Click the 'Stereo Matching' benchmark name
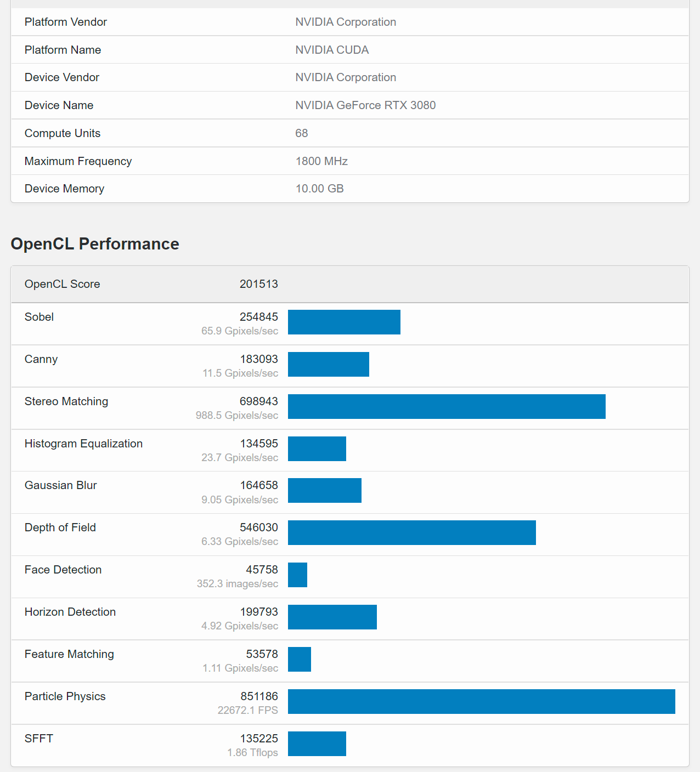This screenshot has width=700, height=772. [x=66, y=401]
